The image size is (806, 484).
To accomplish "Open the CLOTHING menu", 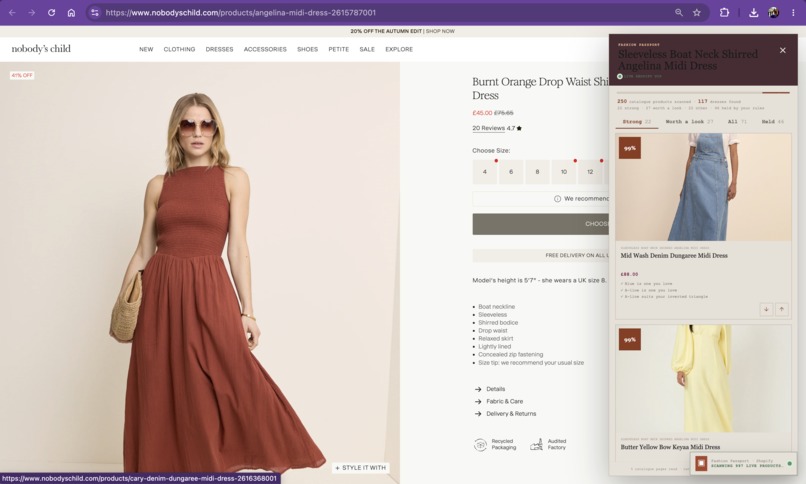I will click(x=179, y=49).
